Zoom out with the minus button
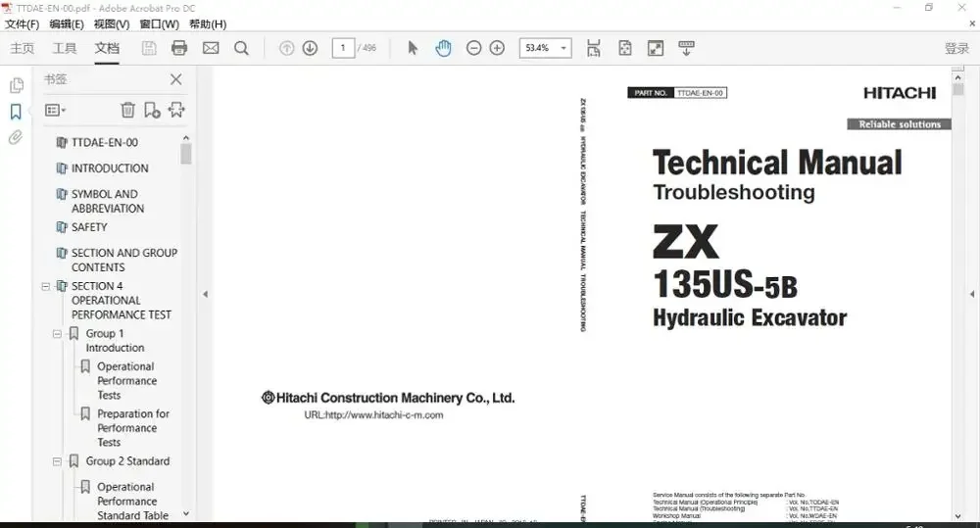The width and height of the screenshot is (980, 528). (x=473, y=48)
